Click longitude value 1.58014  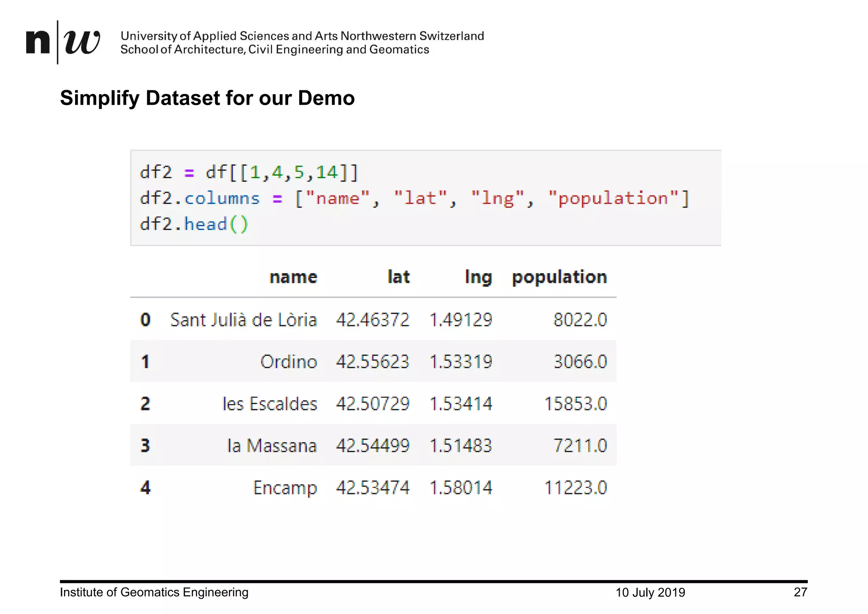tap(461, 488)
